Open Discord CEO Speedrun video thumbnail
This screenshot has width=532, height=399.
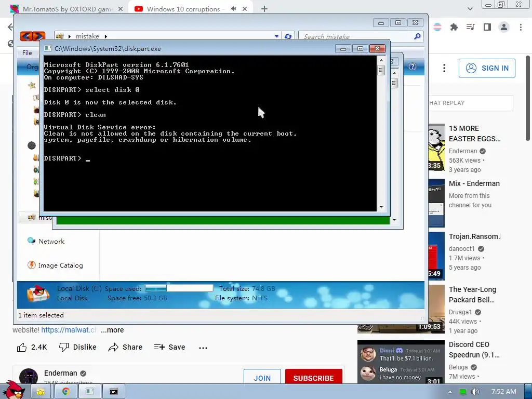401,362
